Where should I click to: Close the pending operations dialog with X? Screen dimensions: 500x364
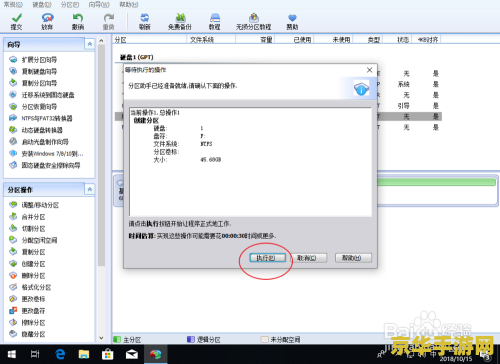(x=369, y=70)
